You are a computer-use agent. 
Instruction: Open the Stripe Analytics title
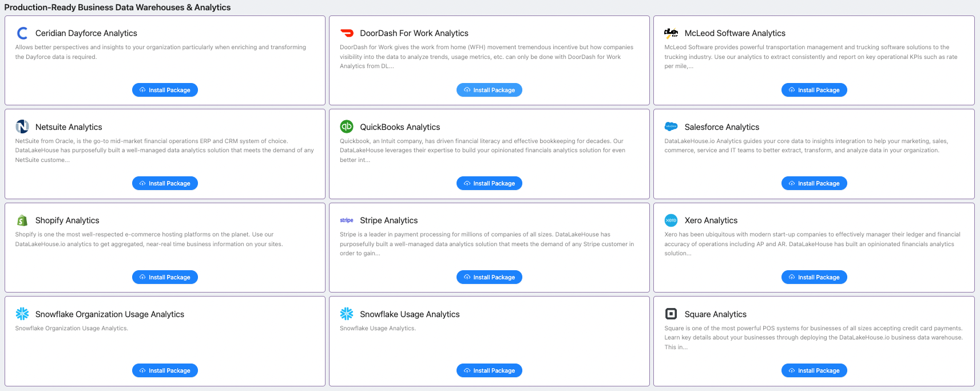[388, 220]
